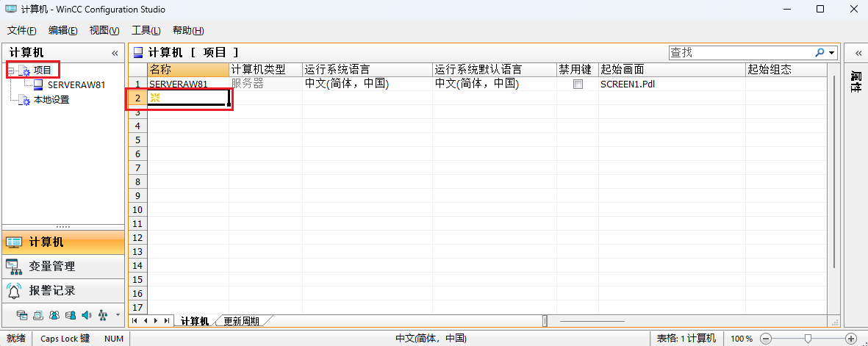Collapse the 项目 tree node
The width and height of the screenshot is (868, 346).
pos(11,71)
